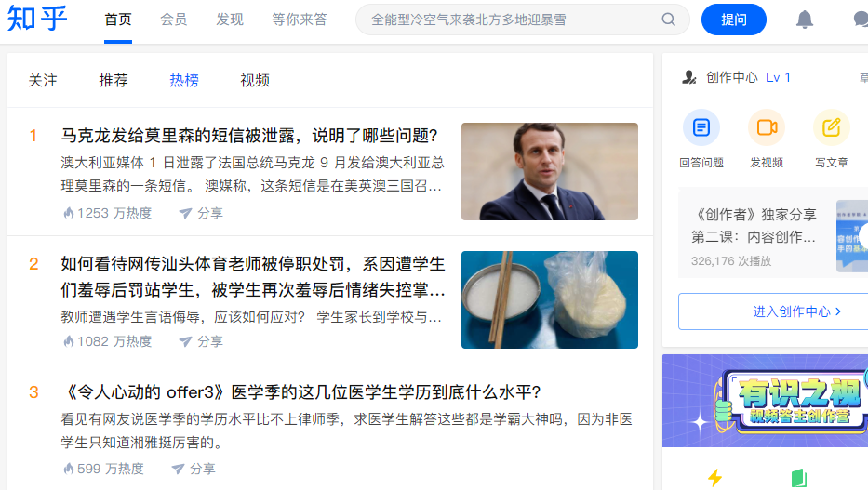
Task: Switch to the 推荐 tab
Action: pyautogui.click(x=113, y=81)
